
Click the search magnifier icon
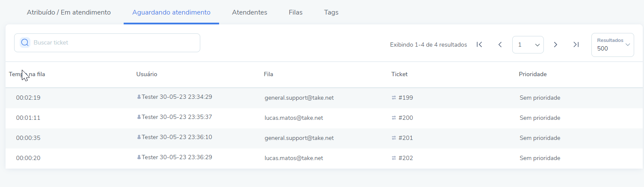pos(25,42)
